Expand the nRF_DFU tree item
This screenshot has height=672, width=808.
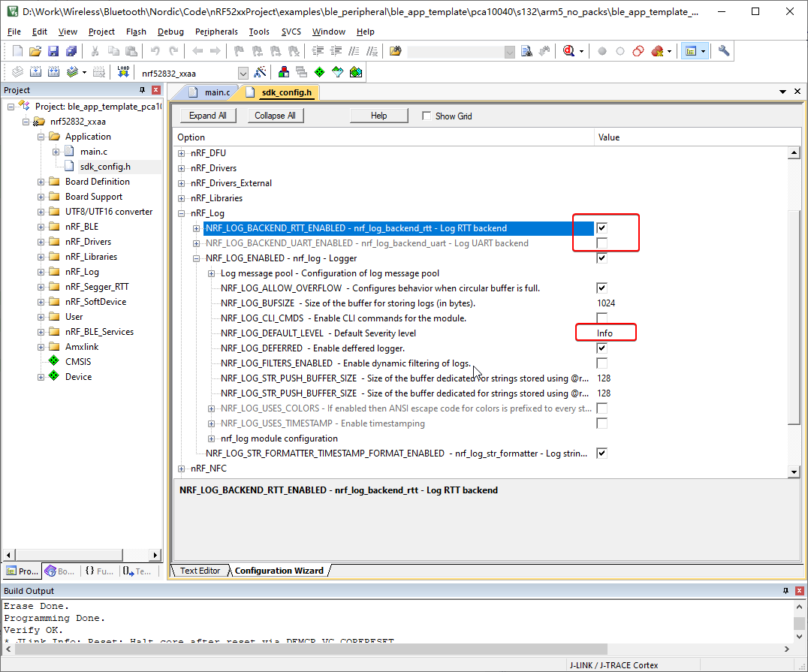pyautogui.click(x=181, y=152)
